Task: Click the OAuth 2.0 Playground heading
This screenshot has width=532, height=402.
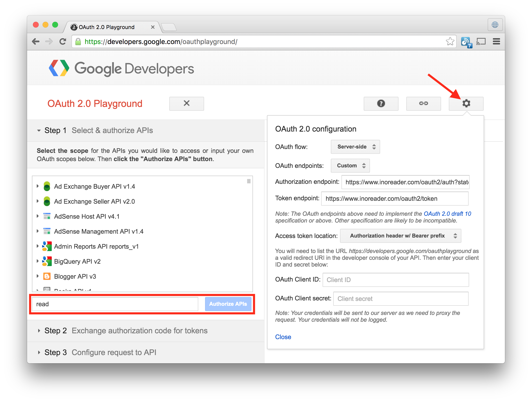Action: pyautogui.click(x=95, y=104)
